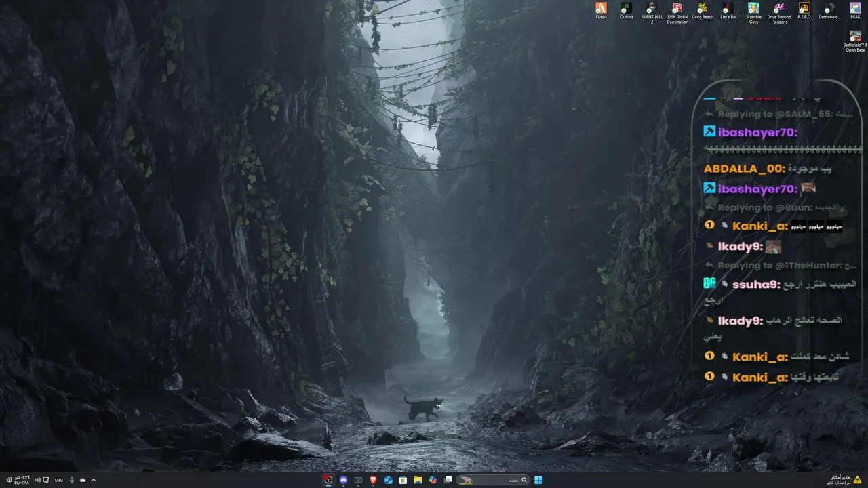This screenshot has width=868, height=488.
Task: Switch the ENG input language indicator
Action: 59,480
